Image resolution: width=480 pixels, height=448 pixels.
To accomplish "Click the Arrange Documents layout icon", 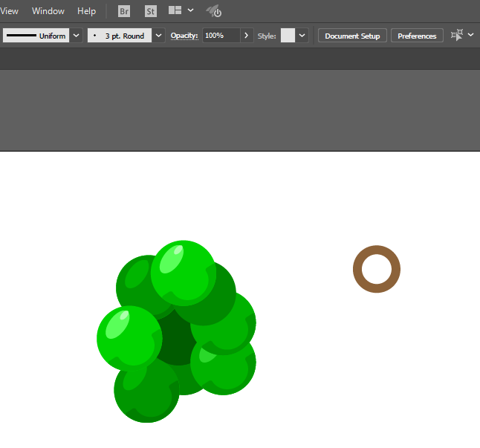I will (x=175, y=11).
